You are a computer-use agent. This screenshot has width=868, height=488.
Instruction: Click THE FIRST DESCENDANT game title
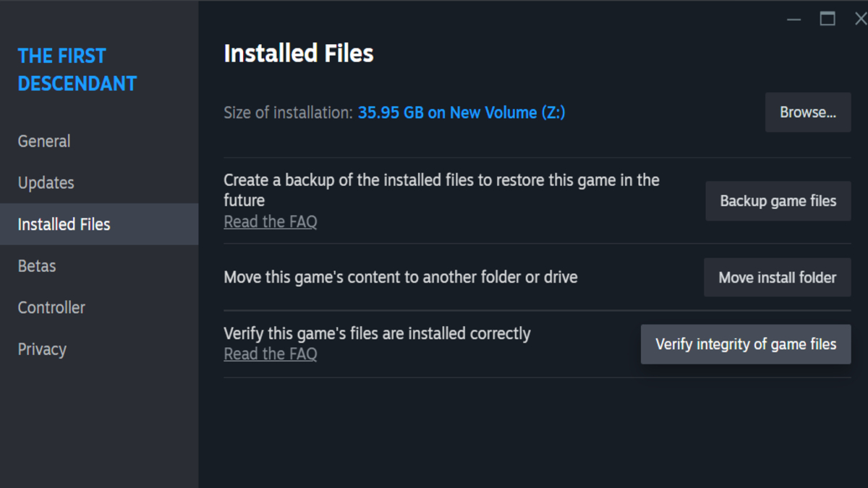[x=77, y=69]
